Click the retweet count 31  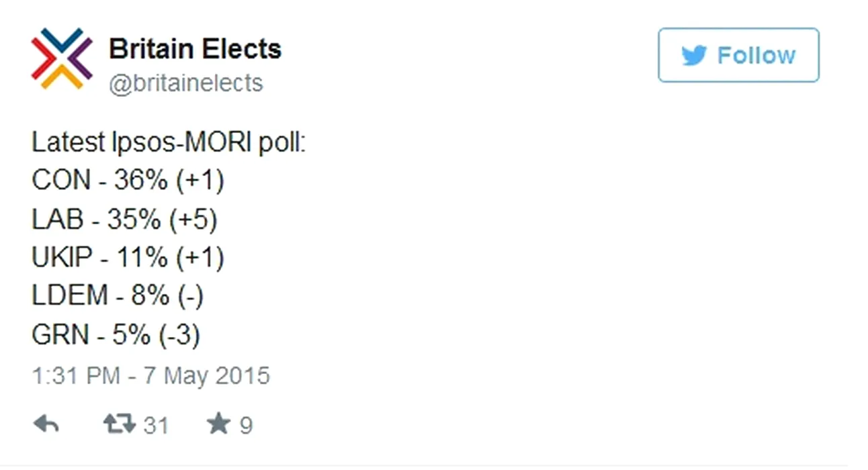click(155, 425)
